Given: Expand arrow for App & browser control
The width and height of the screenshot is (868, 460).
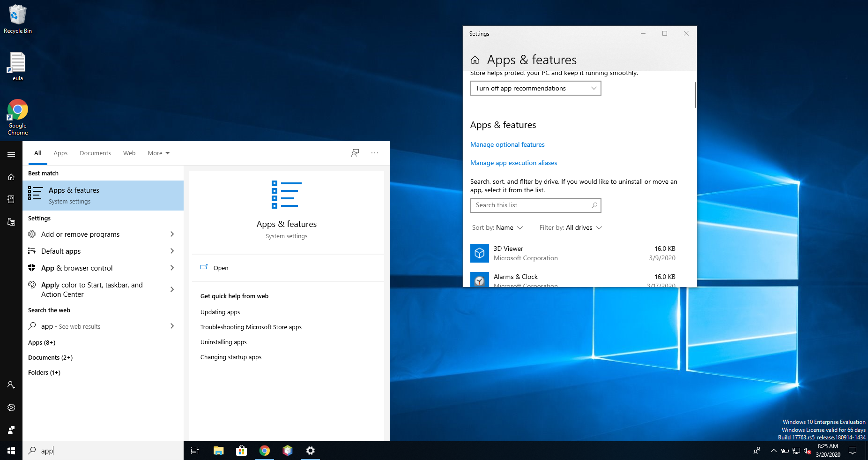Looking at the screenshot, I should click(172, 268).
